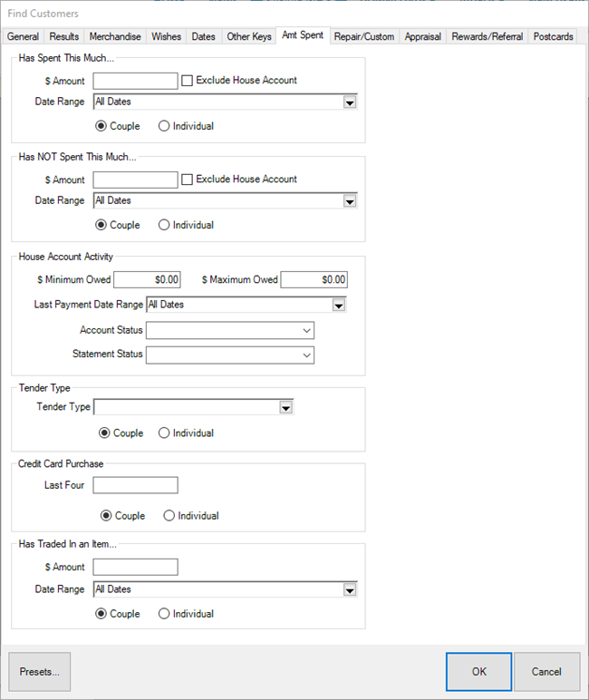Expand the Statement Status dropdown
Screen dimensions: 589x700
pyautogui.click(x=307, y=355)
